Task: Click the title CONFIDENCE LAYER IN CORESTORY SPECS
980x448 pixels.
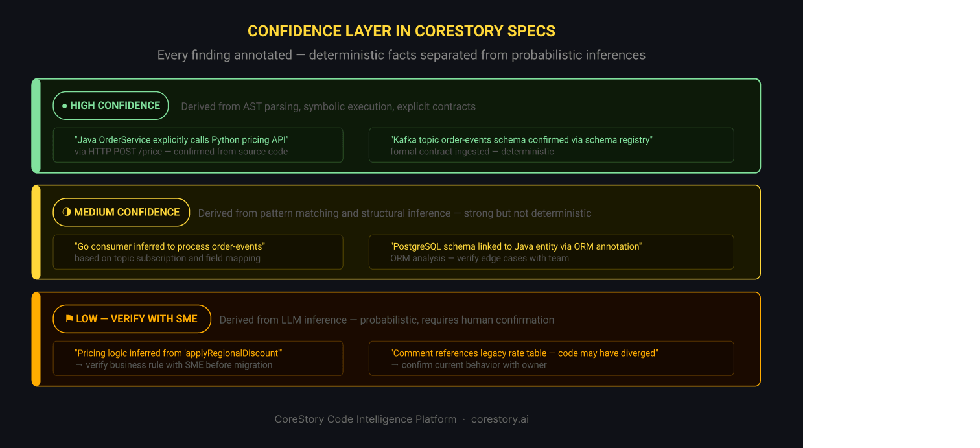Action: [401, 31]
